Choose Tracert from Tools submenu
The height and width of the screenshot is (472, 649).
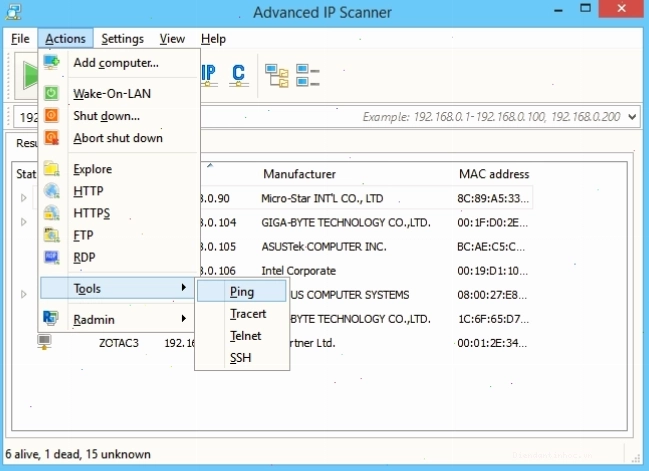tap(242, 314)
